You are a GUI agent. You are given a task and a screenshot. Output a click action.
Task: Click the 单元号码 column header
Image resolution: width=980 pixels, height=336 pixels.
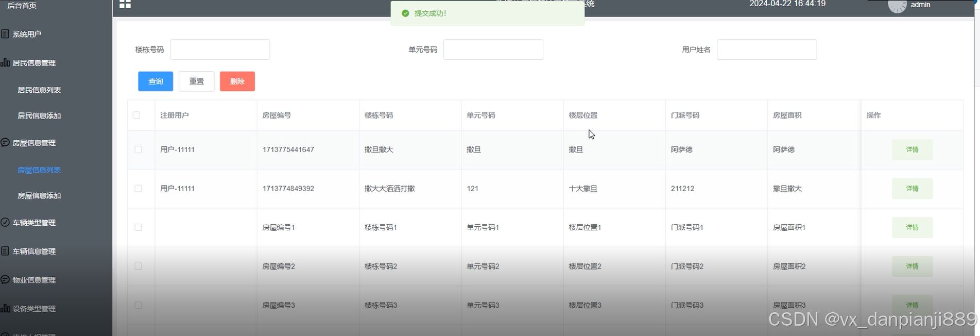point(481,115)
